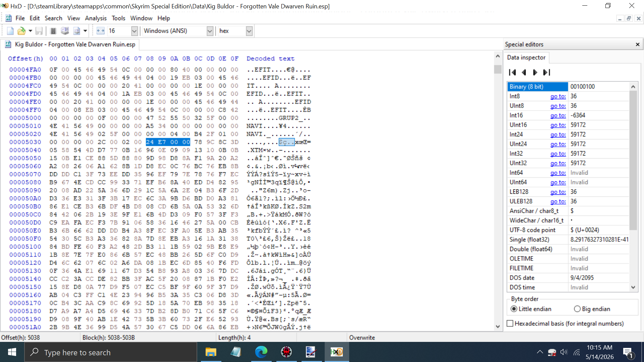Close the Special editors panel
Viewport: 644px width, 362px height.
(638, 44)
